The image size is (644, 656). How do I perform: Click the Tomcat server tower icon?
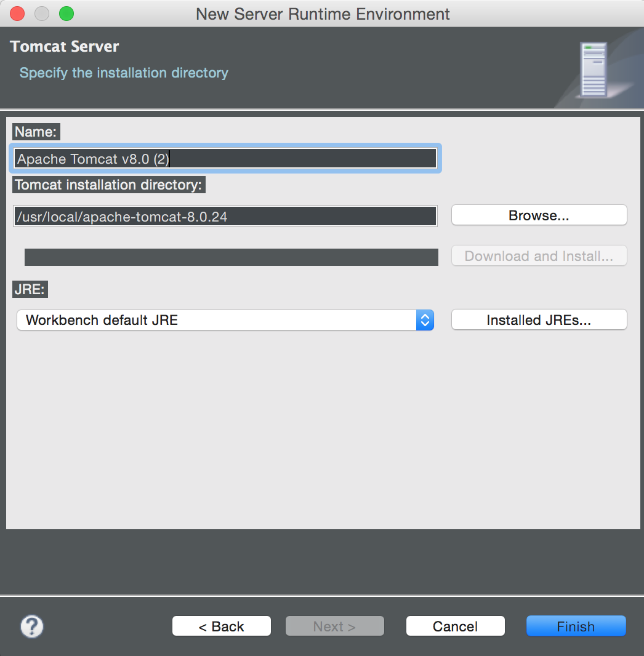[594, 70]
